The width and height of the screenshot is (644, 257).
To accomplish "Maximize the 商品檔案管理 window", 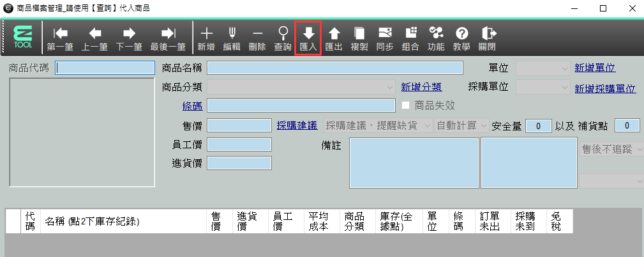I will pyautogui.click(x=603, y=8).
